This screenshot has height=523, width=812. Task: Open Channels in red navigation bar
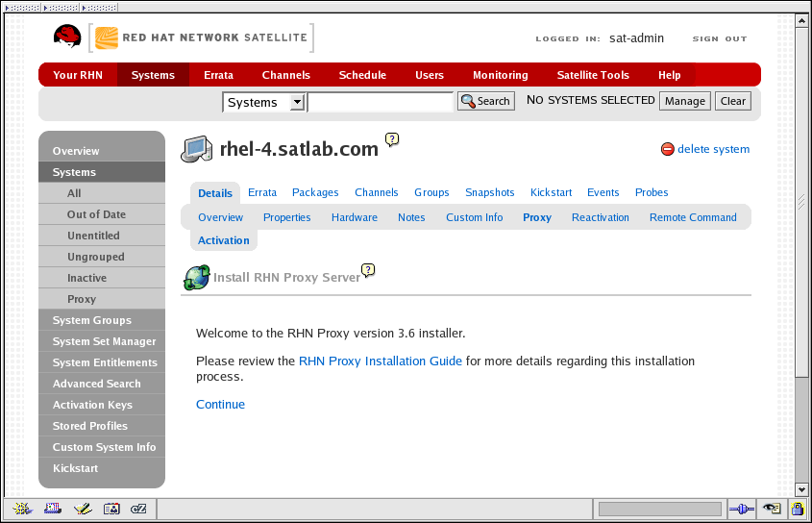285,75
